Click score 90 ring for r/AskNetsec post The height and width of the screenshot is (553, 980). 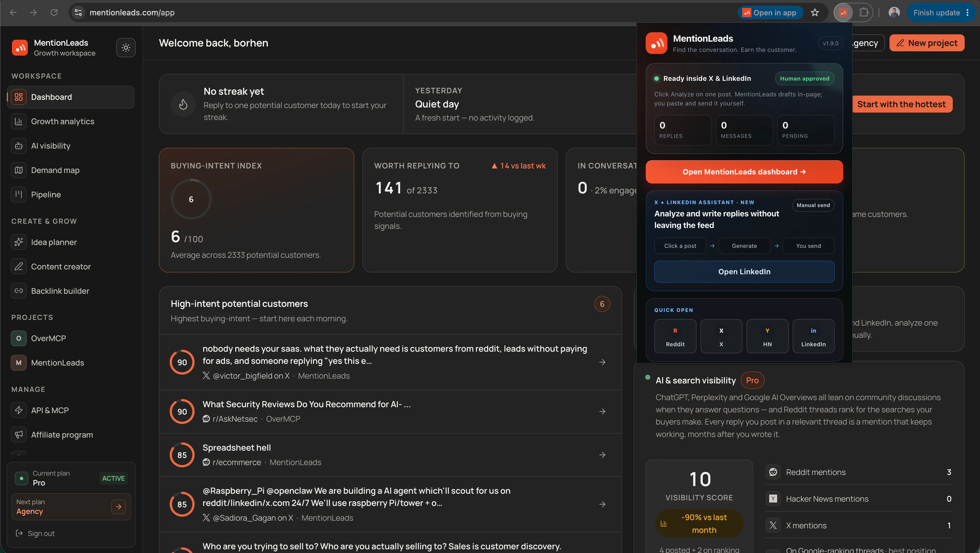pyautogui.click(x=182, y=411)
